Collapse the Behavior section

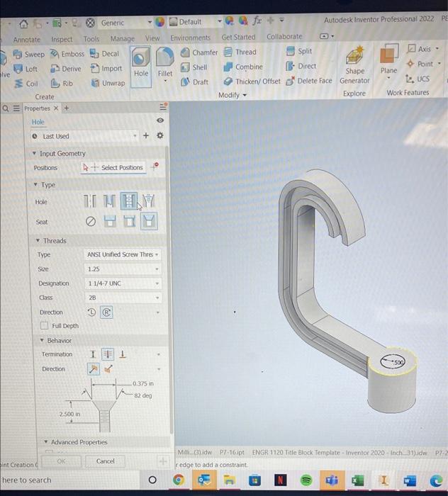[x=41, y=340]
